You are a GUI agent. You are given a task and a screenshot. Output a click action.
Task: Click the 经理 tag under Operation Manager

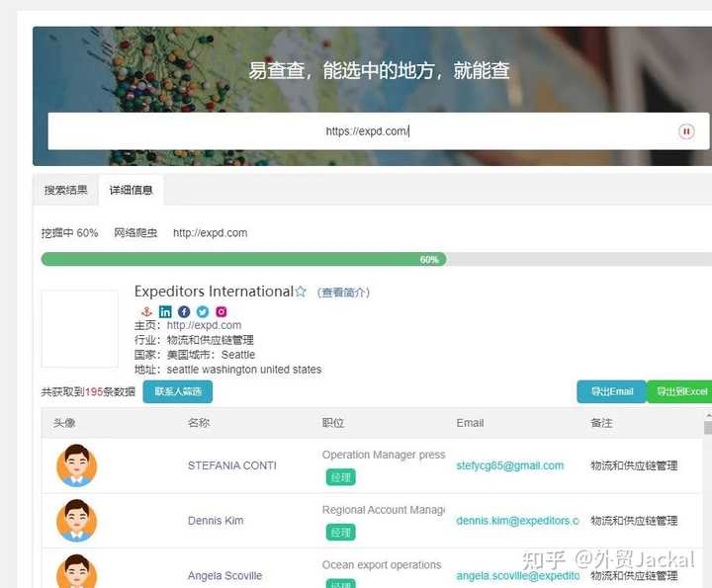point(340,477)
